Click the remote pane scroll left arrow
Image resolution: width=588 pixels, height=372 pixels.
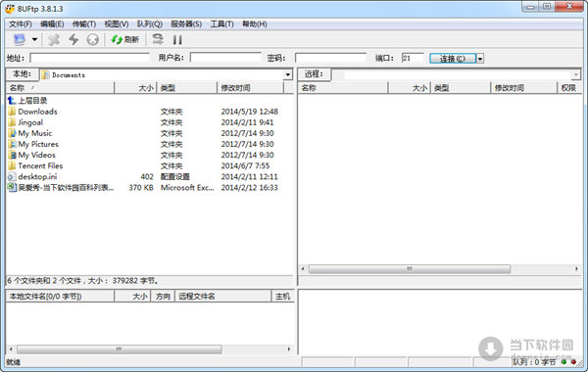coord(303,269)
